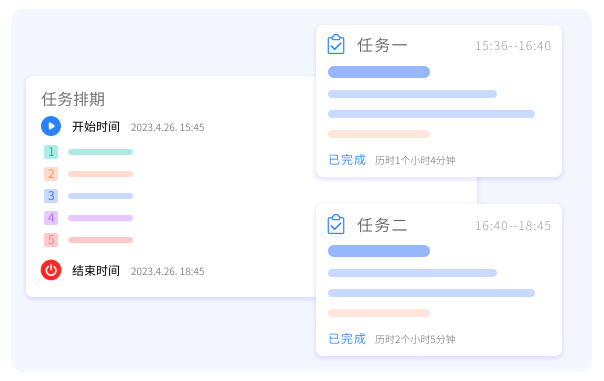This screenshot has height=381, width=604.
Task: Click the 15:36--16:40 time range
Action: [x=513, y=46]
